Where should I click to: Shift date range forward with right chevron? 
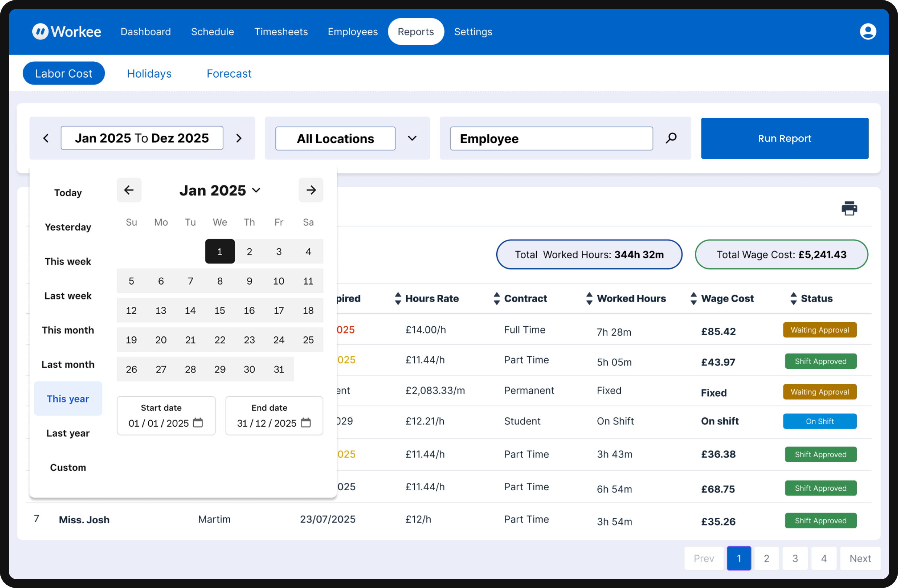[x=239, y=138]
